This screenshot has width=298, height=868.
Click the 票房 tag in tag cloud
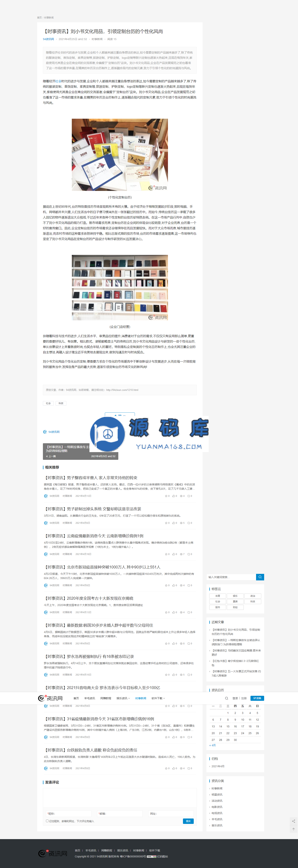235,601
